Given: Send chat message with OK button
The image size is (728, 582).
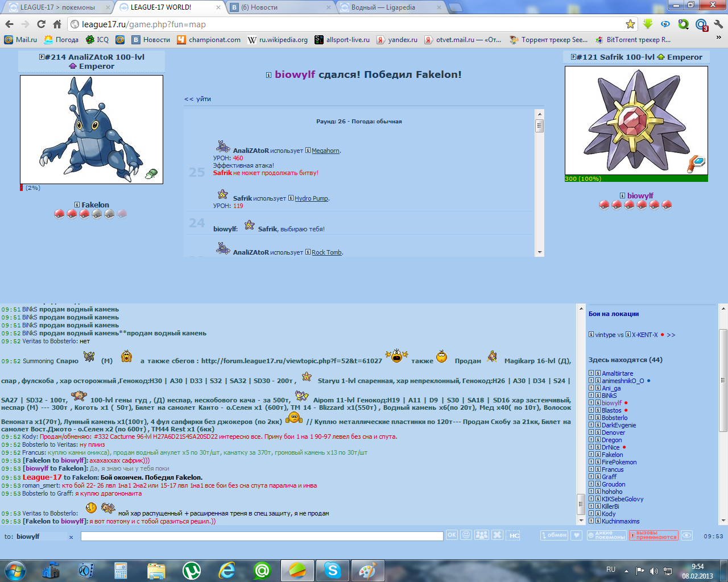Looking at the screenshot, I should 452,535.
